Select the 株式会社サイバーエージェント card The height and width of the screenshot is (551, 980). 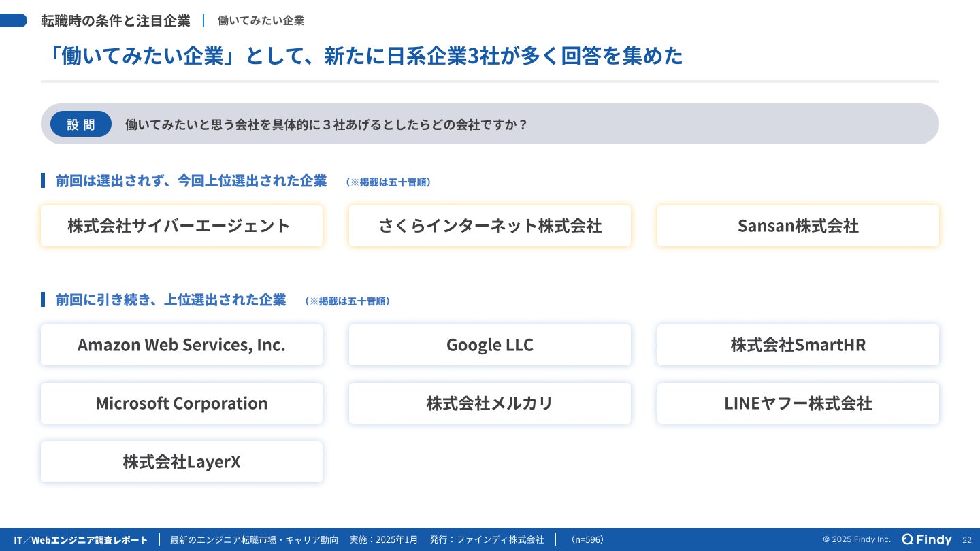tap(182, 226)
